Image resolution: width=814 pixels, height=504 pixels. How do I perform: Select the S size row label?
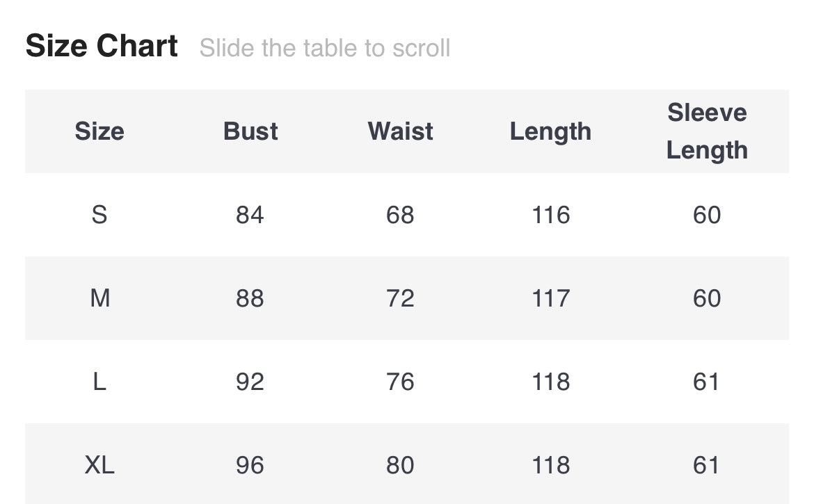tap(99, 215)
